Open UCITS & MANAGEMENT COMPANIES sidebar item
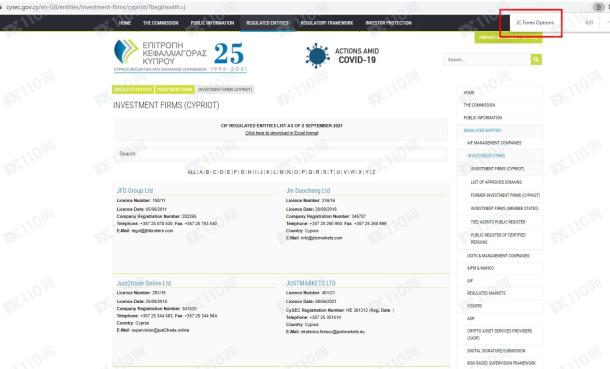The height and width of the screenshot is (369, 610). [x=498, y=255]
